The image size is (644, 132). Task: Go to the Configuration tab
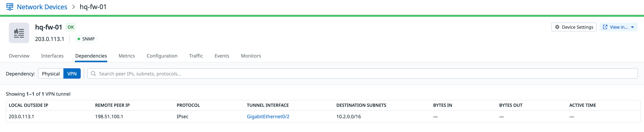point(162,56)
